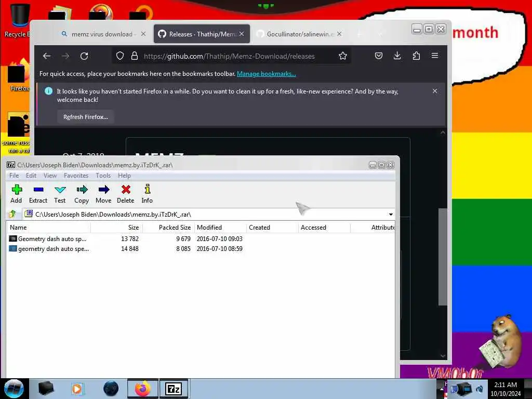The image size is (532, 399).
Task: Open the tracking protection shield panel
Action: (120, 56)
